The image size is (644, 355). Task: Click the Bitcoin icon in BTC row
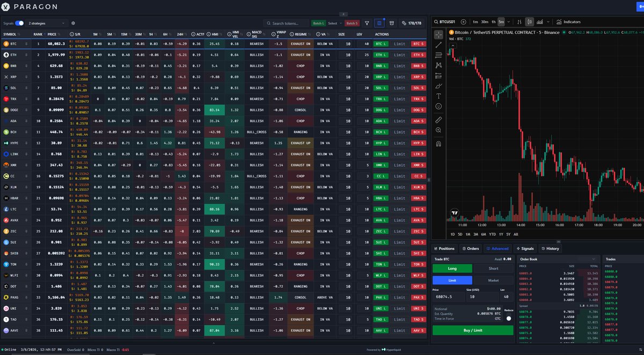coord(6,43)
